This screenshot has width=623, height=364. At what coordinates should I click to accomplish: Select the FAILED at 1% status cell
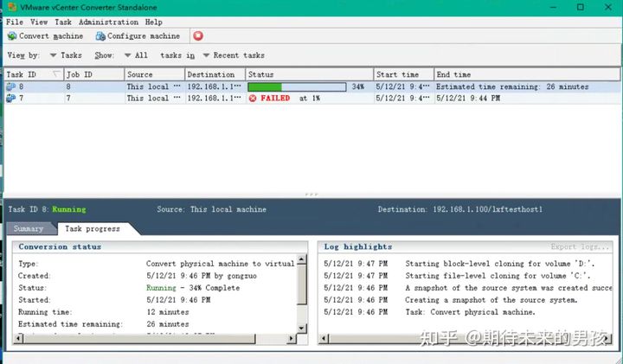pos(310,98)
